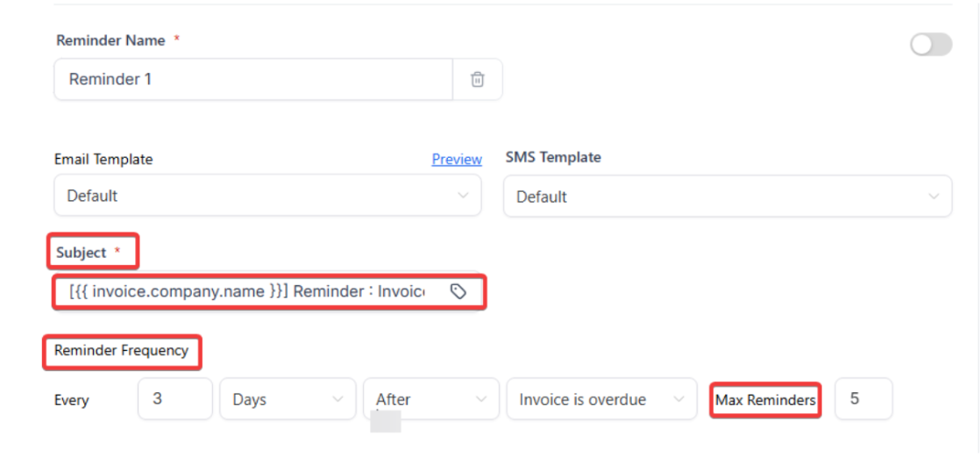Click the After dropdown chevron arrow
Screen dimensions: 980x457
(481, 400)
